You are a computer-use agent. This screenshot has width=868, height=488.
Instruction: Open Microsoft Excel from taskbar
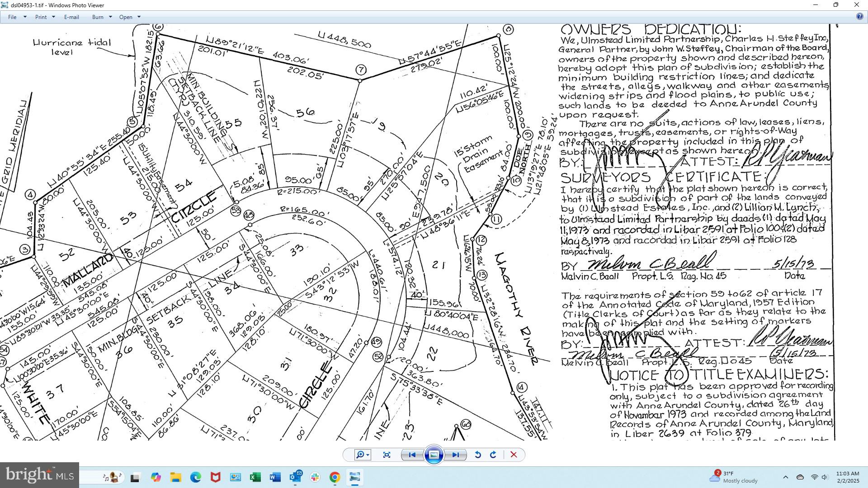pos(255,477)
